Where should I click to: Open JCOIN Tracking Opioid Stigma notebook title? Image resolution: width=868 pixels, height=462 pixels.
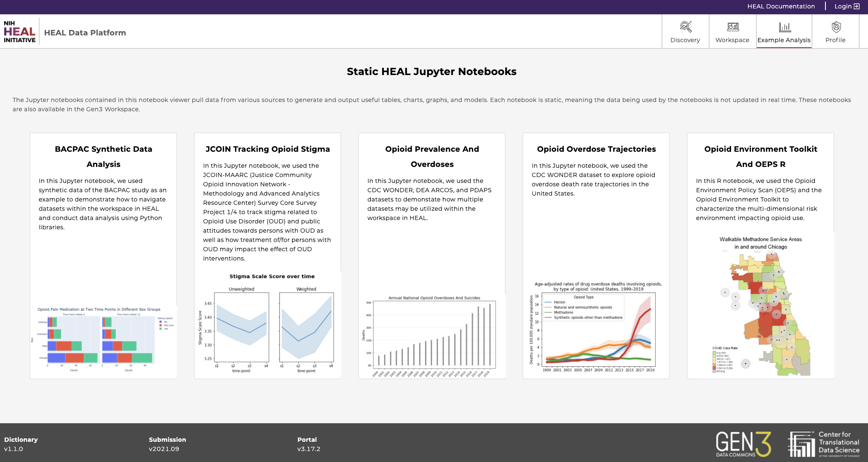coord(268,149)
